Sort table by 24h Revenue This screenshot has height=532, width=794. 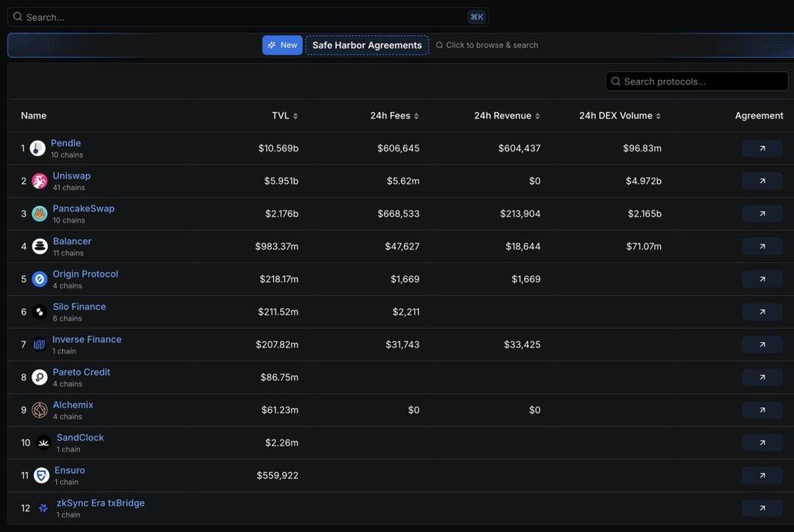[x=507, y=116]
